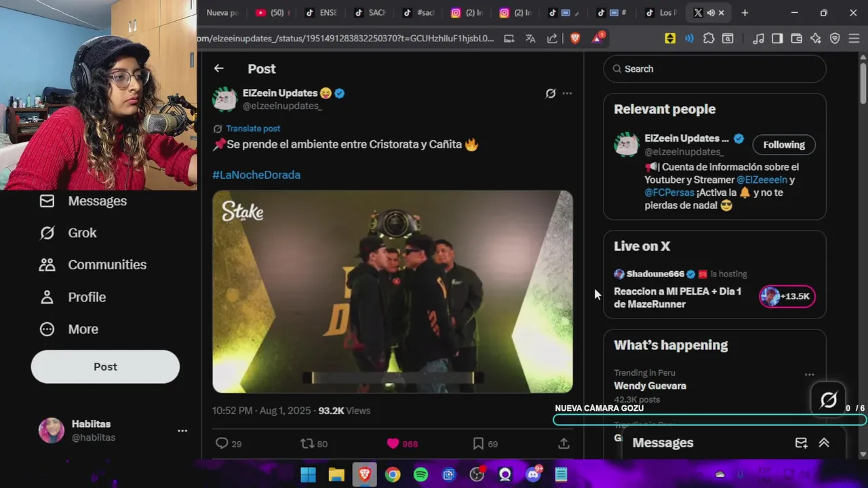Switch to the YouTube (50) tab

point(272,13)
